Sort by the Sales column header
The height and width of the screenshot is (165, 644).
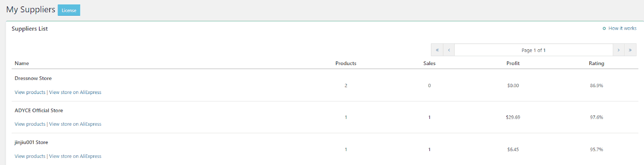coord(429,63)
